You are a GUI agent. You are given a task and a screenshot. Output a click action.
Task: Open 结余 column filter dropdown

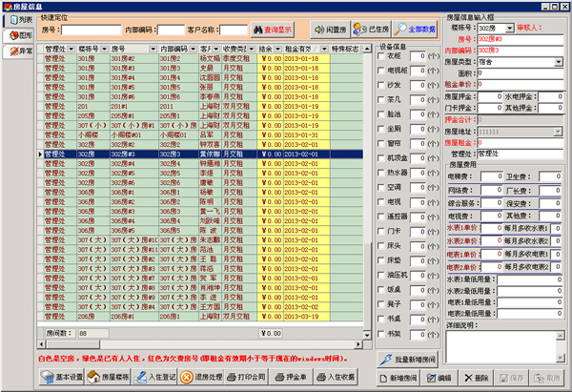pyautogui.click(x=278, y=49)
